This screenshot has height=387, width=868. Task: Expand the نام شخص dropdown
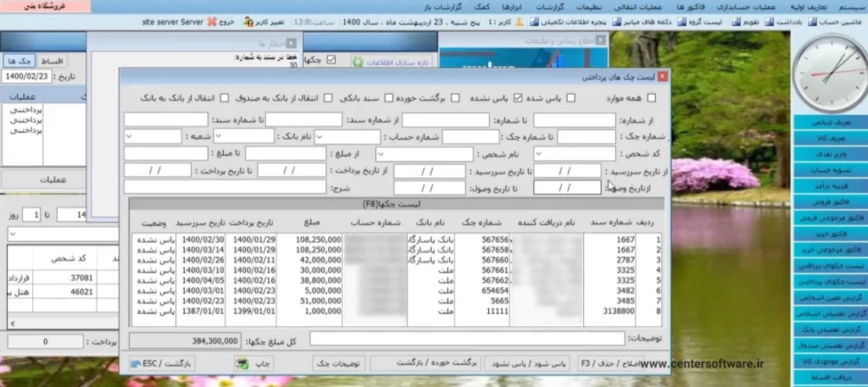pos(381,153)
